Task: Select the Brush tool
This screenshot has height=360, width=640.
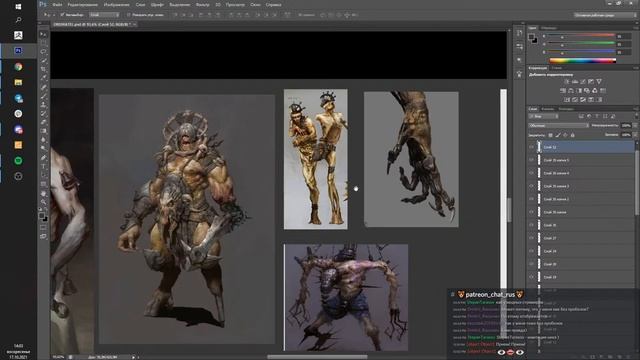Action: (x=43, y=96)
